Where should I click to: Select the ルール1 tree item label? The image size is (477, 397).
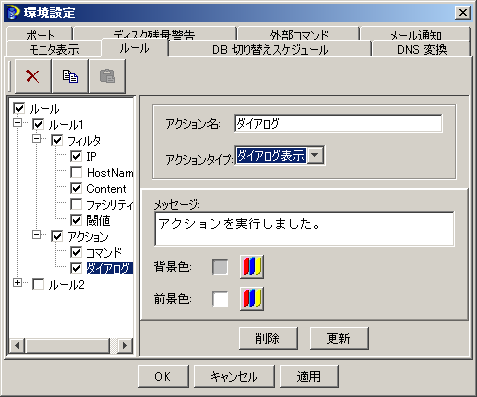tap(66, 125)
